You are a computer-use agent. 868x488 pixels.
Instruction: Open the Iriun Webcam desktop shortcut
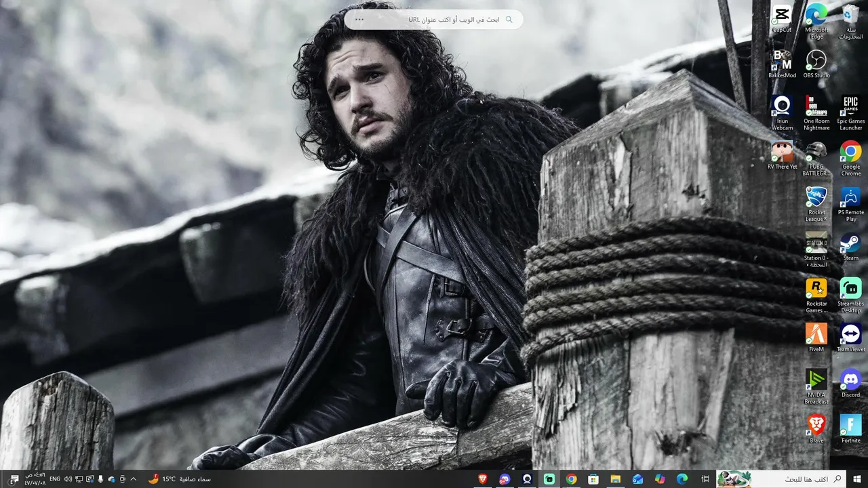[782, 113]
